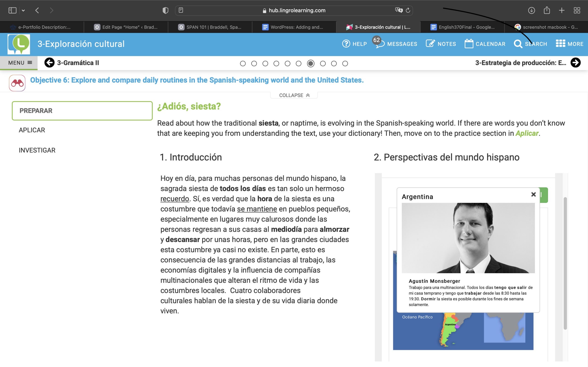Expand the Safari sidebar options chevron
Screen dimensions: 588x367
click(x=23, y=11)
